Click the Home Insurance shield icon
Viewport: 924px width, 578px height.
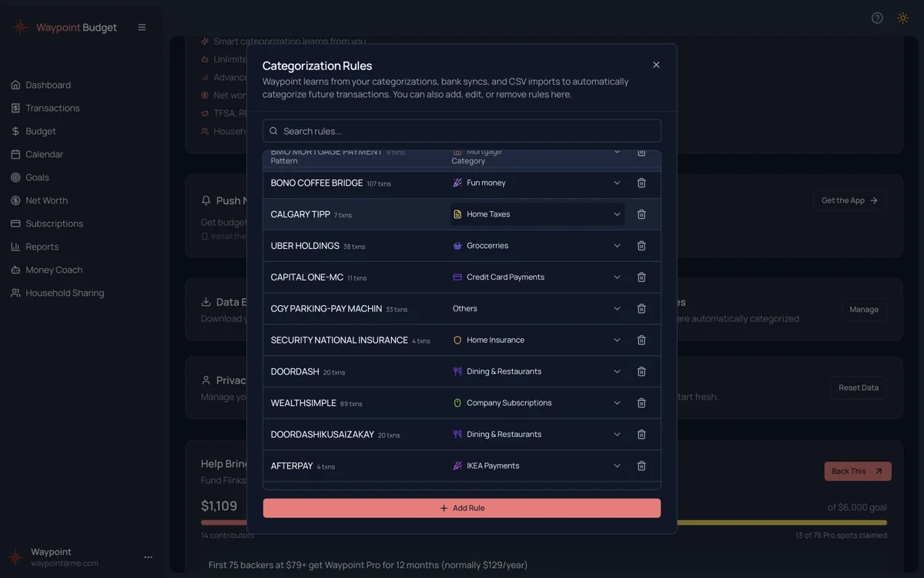tap(457, 340)
